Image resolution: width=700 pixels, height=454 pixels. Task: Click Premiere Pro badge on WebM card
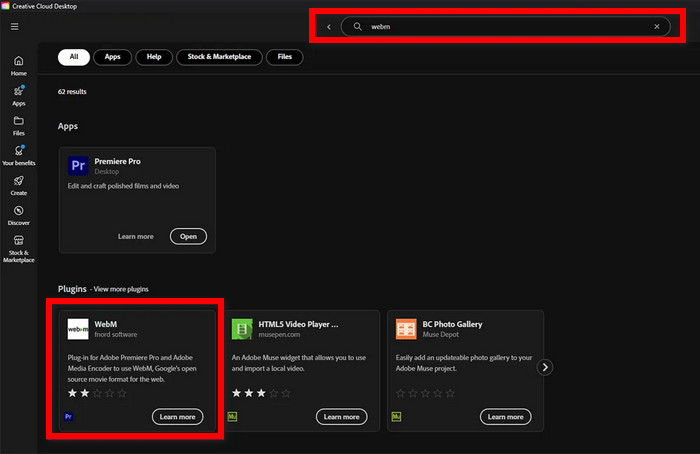[68, 417]
